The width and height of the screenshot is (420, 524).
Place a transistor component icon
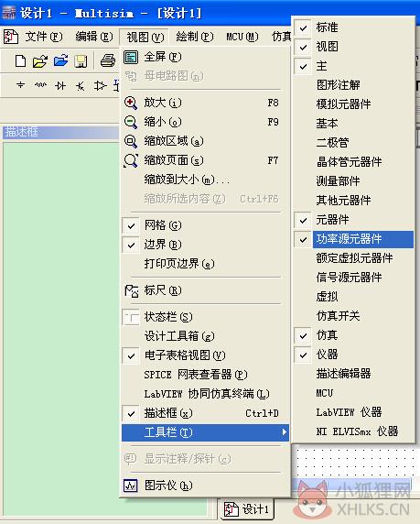point(81,86)
